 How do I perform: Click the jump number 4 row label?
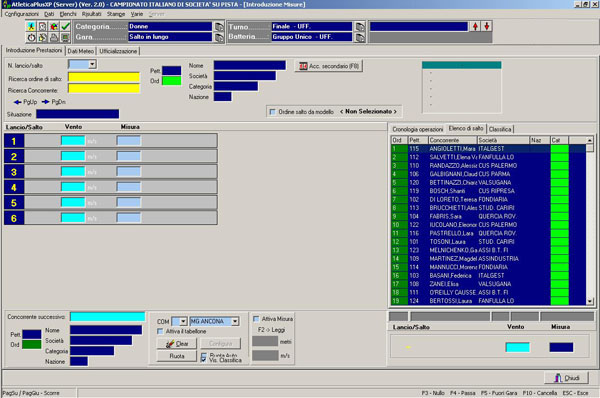(x=14, y=187)
